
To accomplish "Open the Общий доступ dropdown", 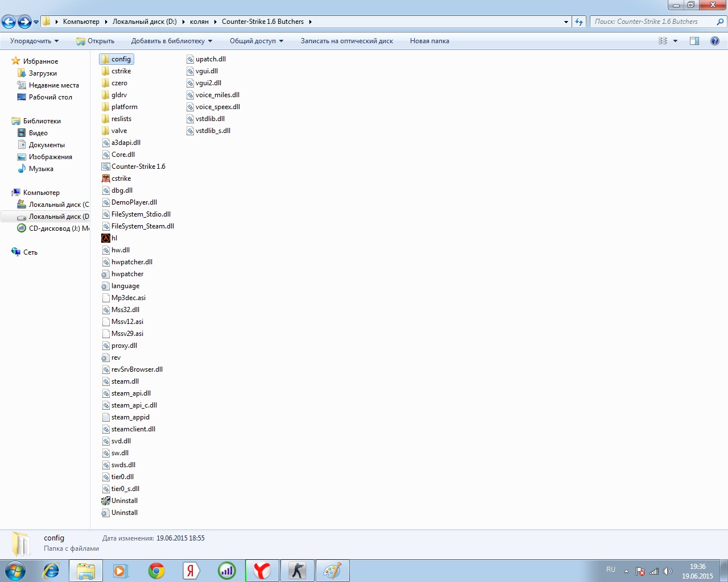I will click(x=257, y=41).
